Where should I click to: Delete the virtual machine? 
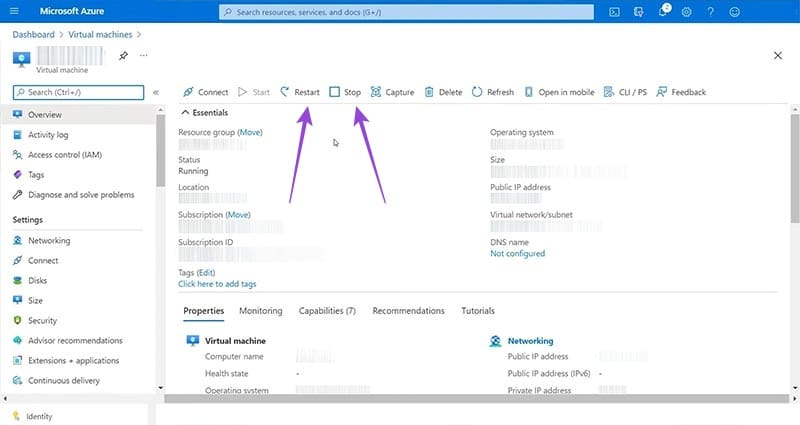[x=443, y=92]
